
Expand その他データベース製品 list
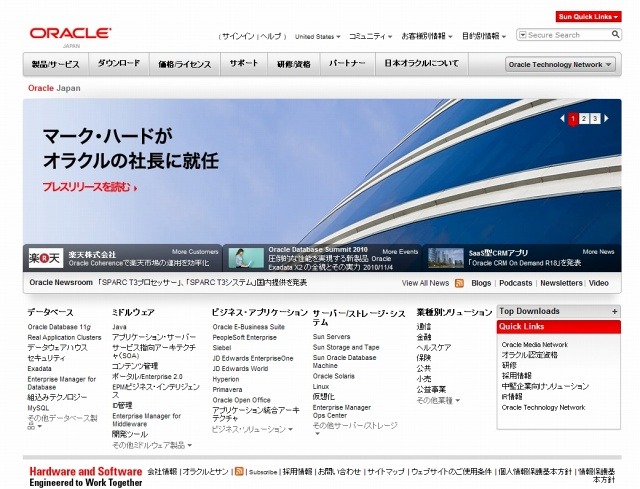62,422
